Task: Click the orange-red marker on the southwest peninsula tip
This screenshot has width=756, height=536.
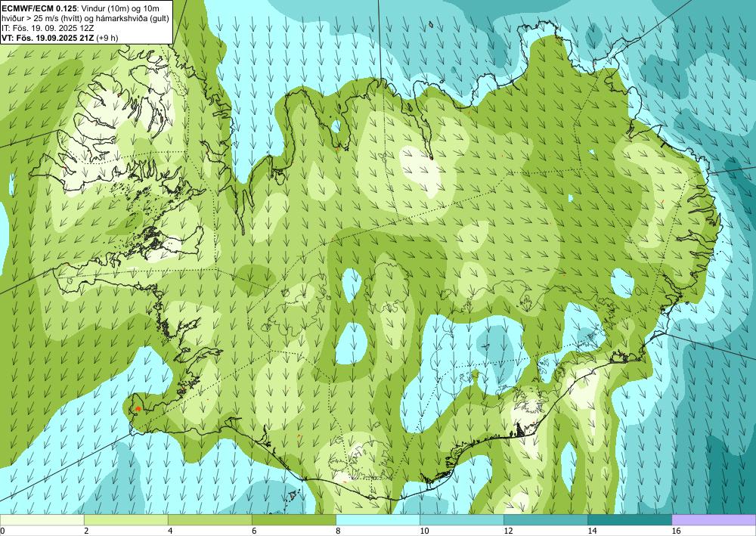Action: coord(138,409)
